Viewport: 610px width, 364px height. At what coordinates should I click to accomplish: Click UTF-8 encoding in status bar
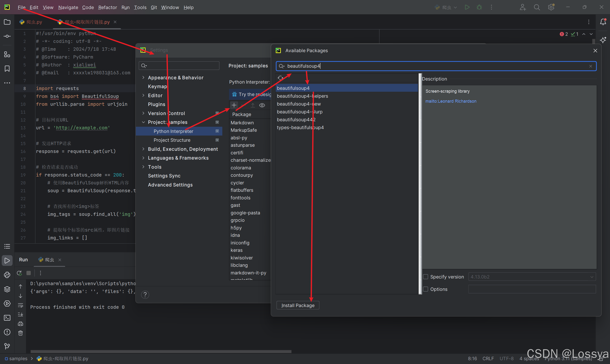click(x=506, y=358)
